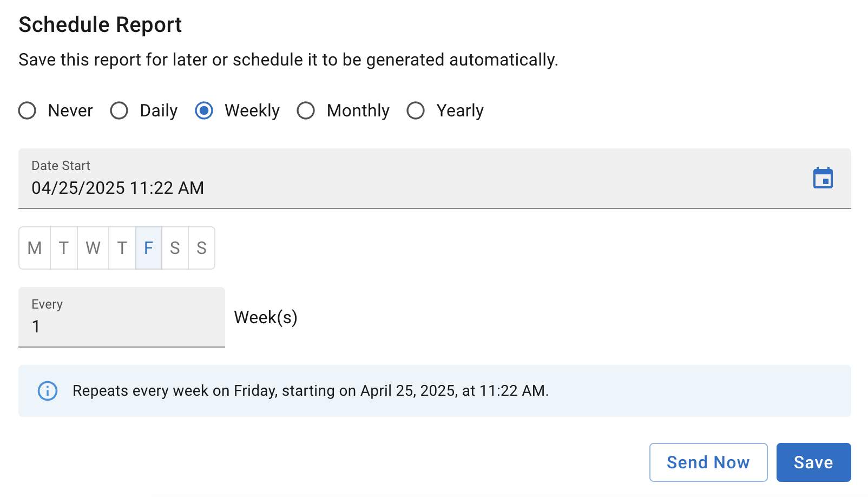Open the date picker calendar icon

point(823,178)
